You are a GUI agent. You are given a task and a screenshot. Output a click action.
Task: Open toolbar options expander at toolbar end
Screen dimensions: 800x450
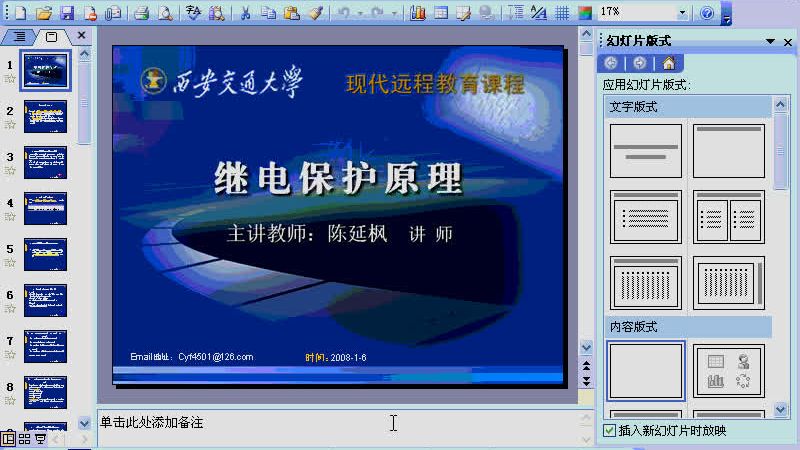[x=727, y=14]
